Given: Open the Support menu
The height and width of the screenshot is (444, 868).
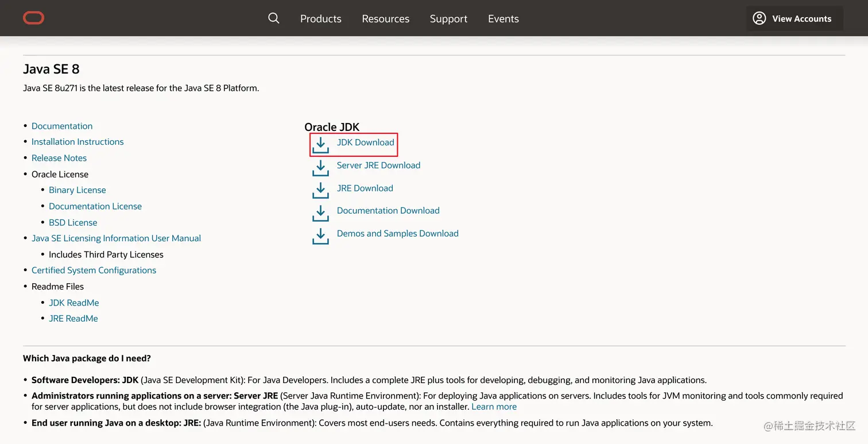Looking at the screenshot, I should coord(448,18).
